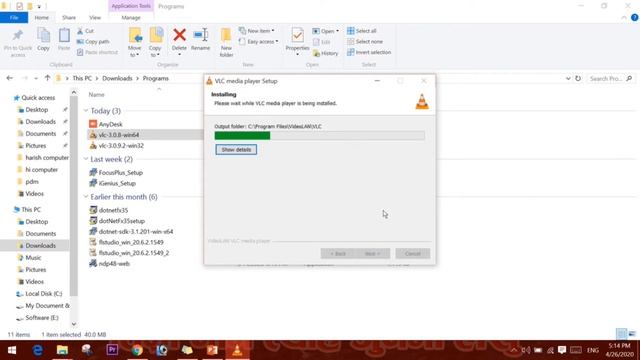Viewport: 640px width, 360px height.
Task: Open PowerPoint from the taskbar
Action: 212,350
